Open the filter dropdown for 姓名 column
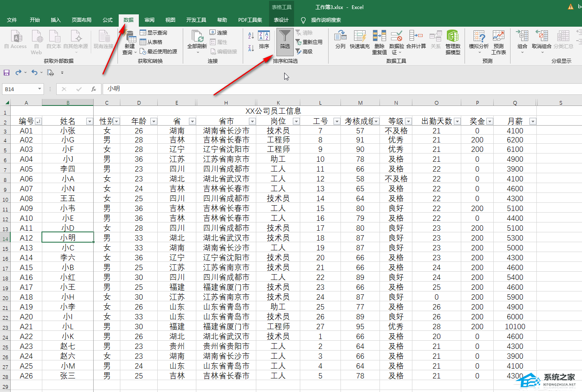 (x=89, y=121)
